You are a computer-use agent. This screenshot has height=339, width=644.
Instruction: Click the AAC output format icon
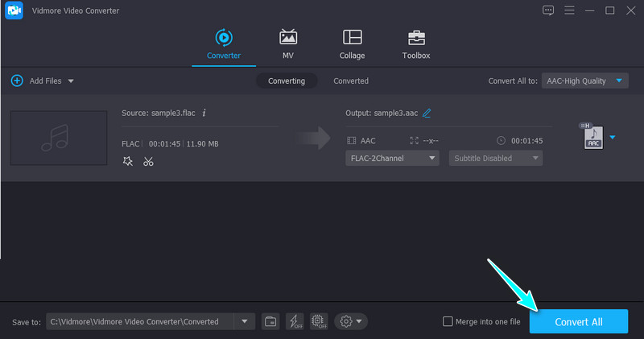[x=593, y=137]
